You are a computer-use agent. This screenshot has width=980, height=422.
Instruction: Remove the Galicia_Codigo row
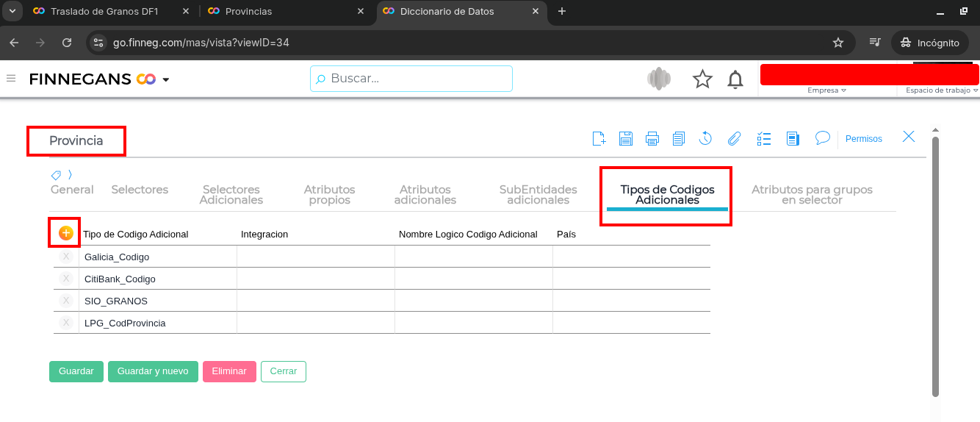(x=66, y=257)
